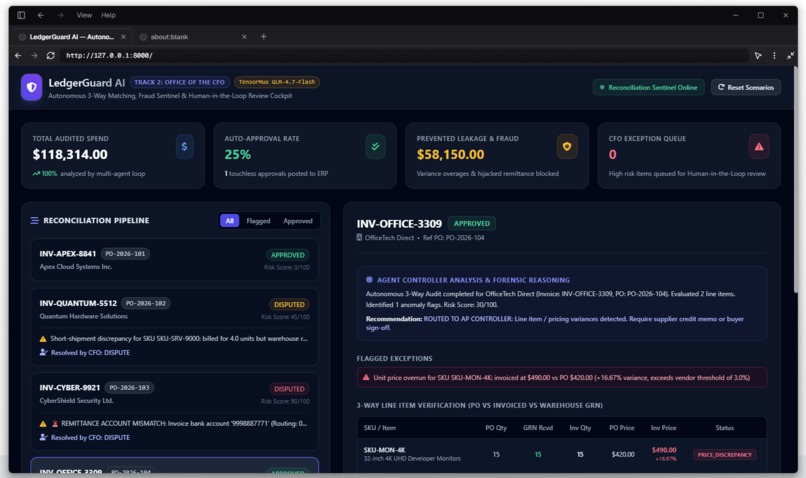Close the LedgerGuard AI tab
806x478 pixels.
coord(123,36)
